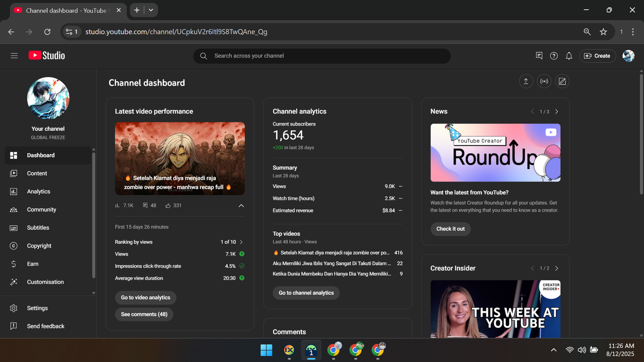Screen dimensions: 644x362
Task: Click the YouTube Studio logo
Action: click(47, 56)
